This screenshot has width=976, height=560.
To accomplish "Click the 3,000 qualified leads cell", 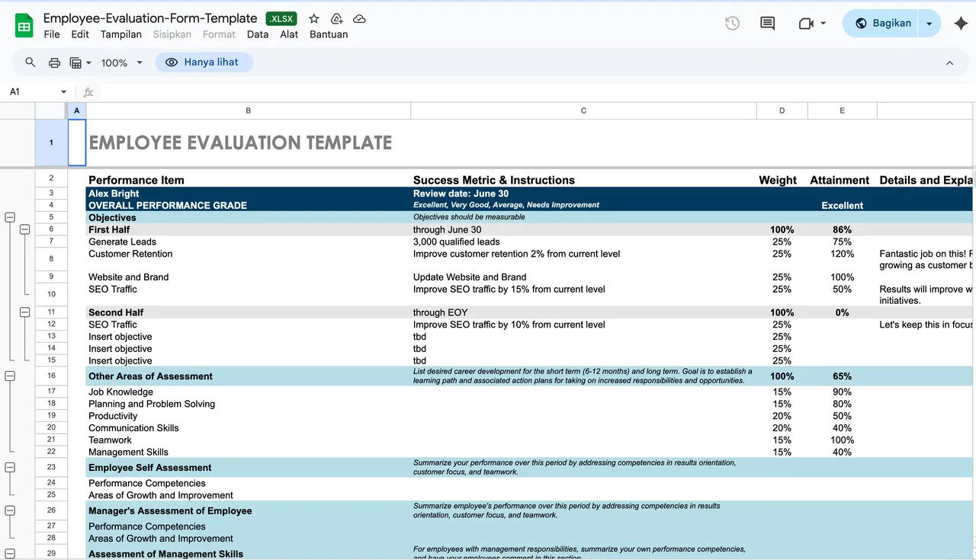I will (583, 242).
